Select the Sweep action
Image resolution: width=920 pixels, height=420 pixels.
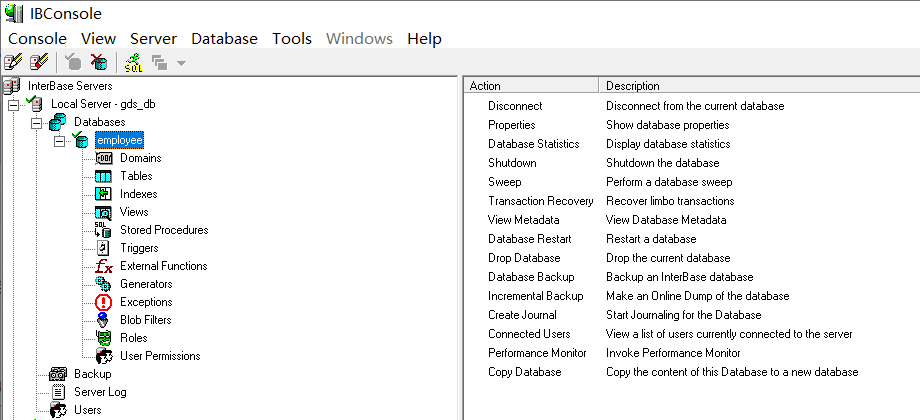505,182
